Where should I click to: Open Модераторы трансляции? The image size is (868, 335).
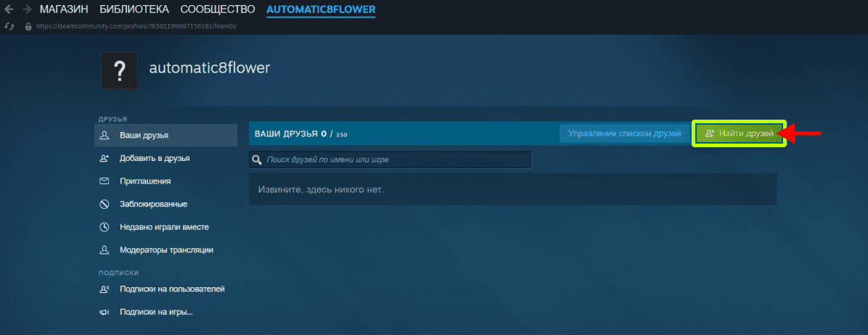166,250
